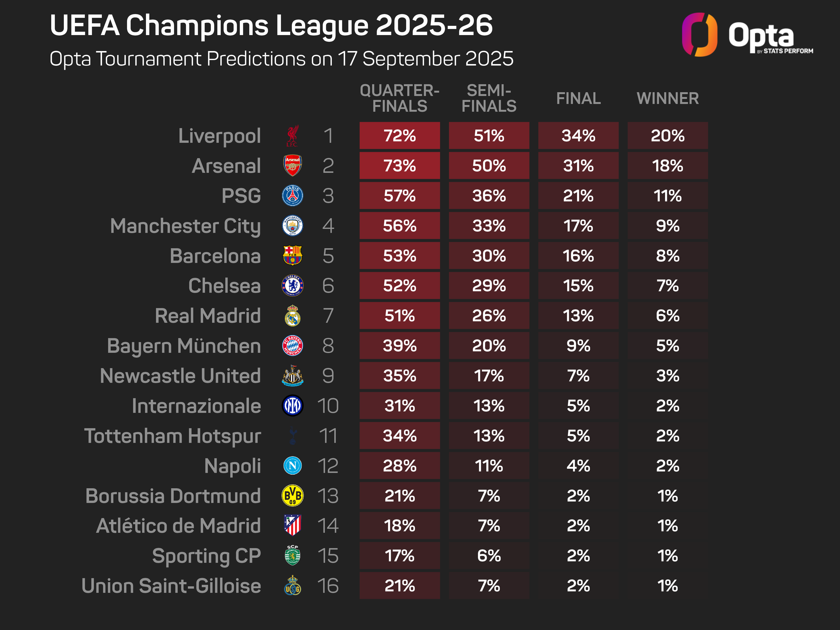Screen dimensions: 840x630
Task: Select the WINNER column header
Action: (x=668, y=98)
